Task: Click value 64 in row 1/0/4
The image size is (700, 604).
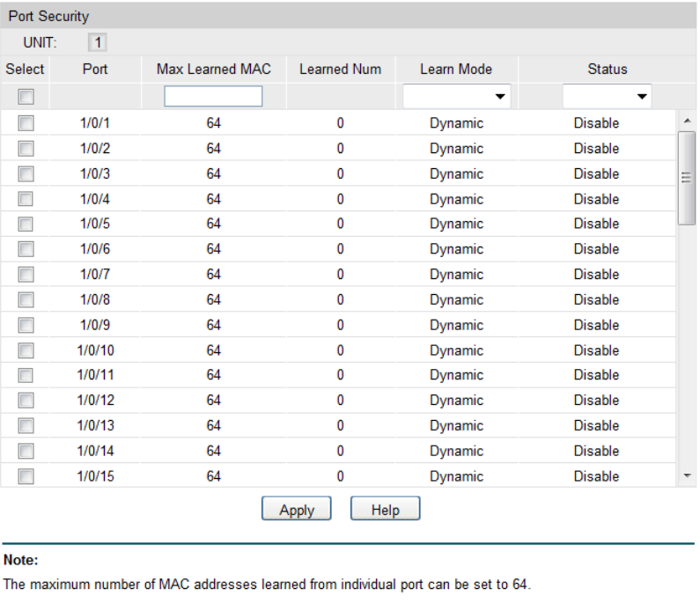Action: coord(214,199)
